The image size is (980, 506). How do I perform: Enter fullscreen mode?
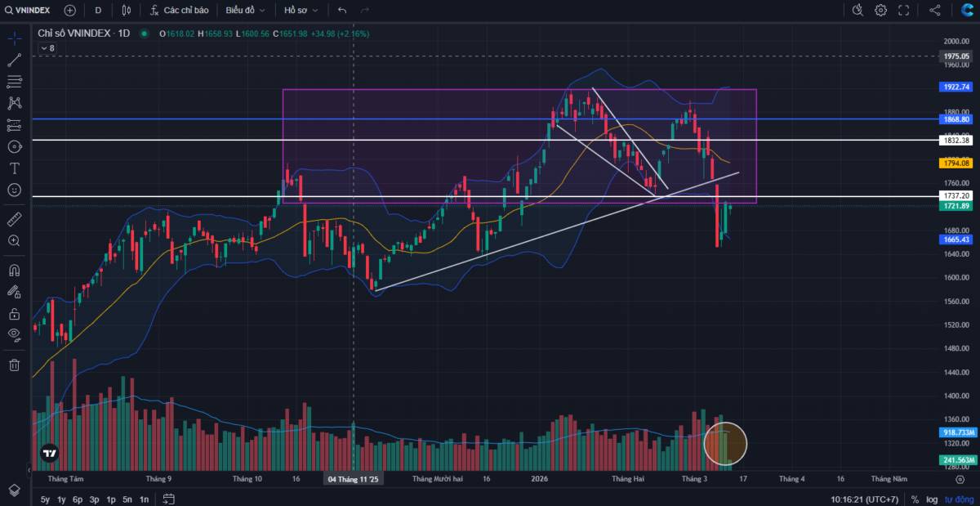click(x=903, y=10)
